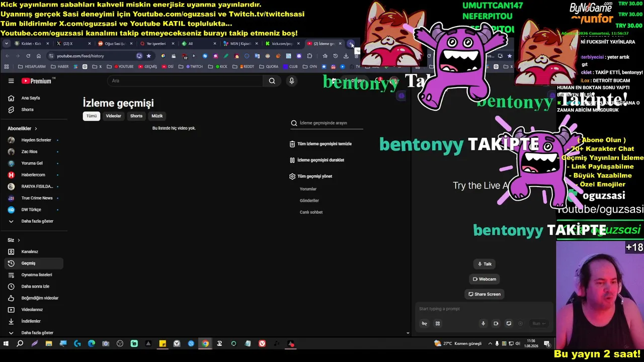Expand the Abonelikler section arrow
The width and height of the screenshot is (644, 362).
coord(36,129)
